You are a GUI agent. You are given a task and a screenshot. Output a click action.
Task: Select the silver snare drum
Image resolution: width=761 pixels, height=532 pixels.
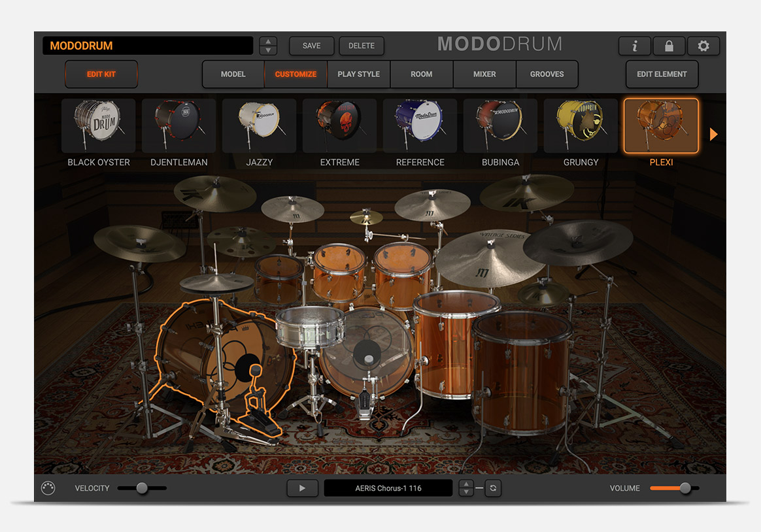tap(310, 327)
